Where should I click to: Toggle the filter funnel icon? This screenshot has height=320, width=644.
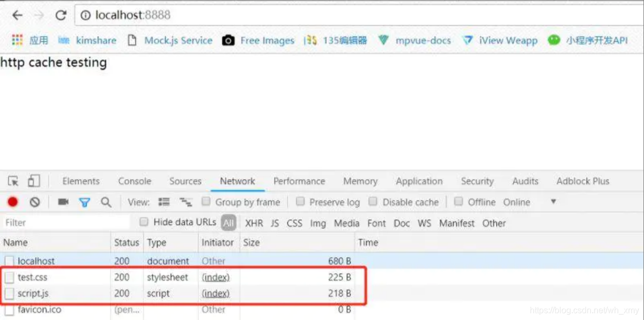pos(85,202)
